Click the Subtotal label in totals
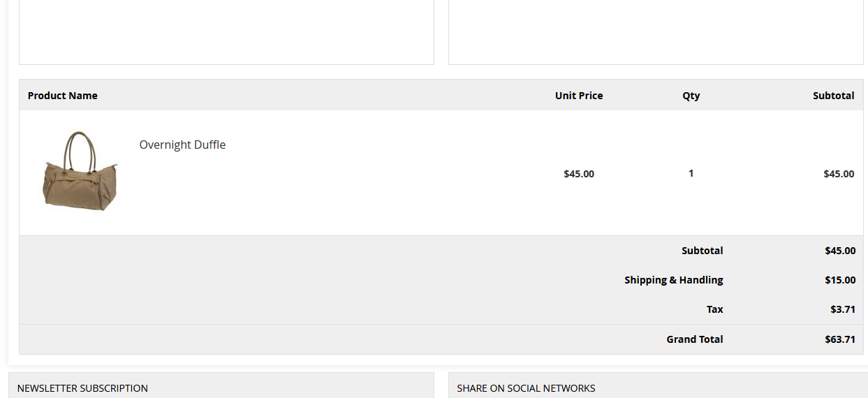Viewport: 868px width, 398px height. coord(702,251)
